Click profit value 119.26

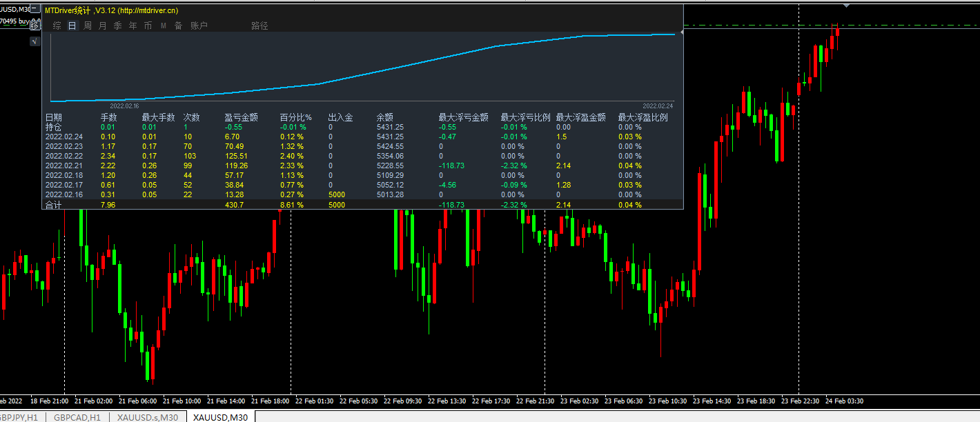[236, 165]
